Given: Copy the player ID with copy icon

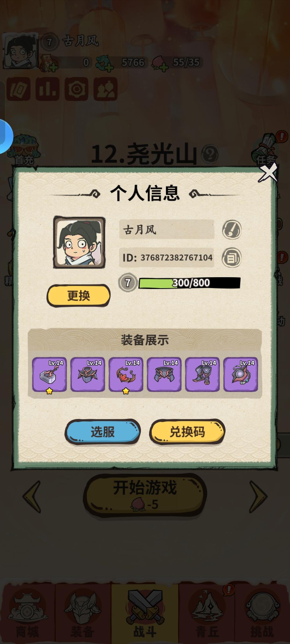Looking at the screenshot, I should point(231,258).
